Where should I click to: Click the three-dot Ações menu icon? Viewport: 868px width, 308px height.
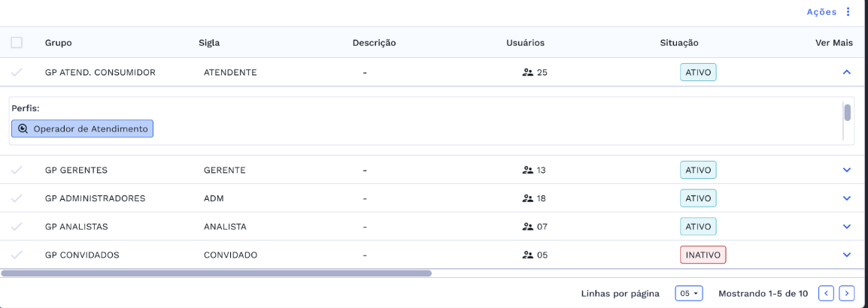tap(848, 12)
